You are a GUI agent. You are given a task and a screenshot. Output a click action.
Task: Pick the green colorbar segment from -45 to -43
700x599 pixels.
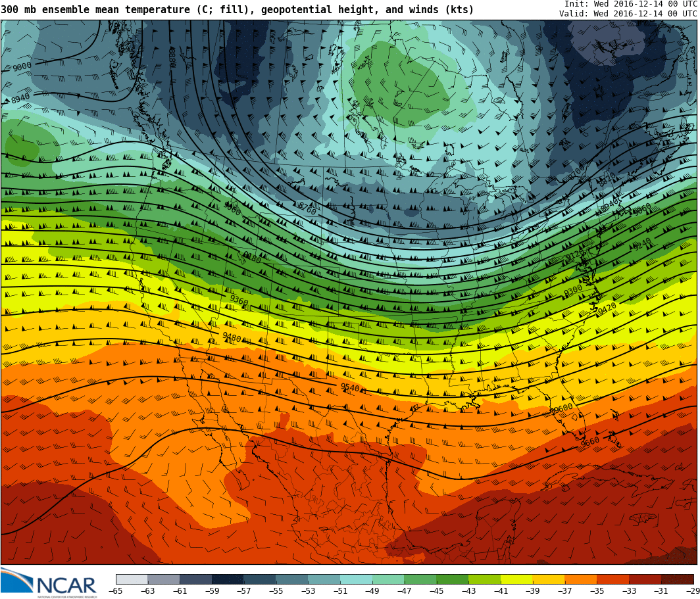tap(453, 579)
